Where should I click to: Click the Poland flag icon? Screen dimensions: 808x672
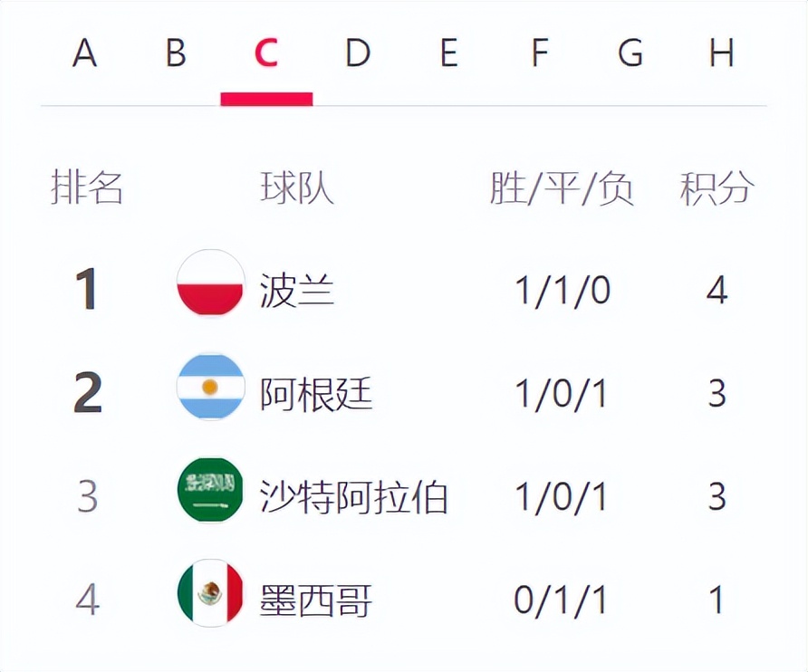click(210, 283)
